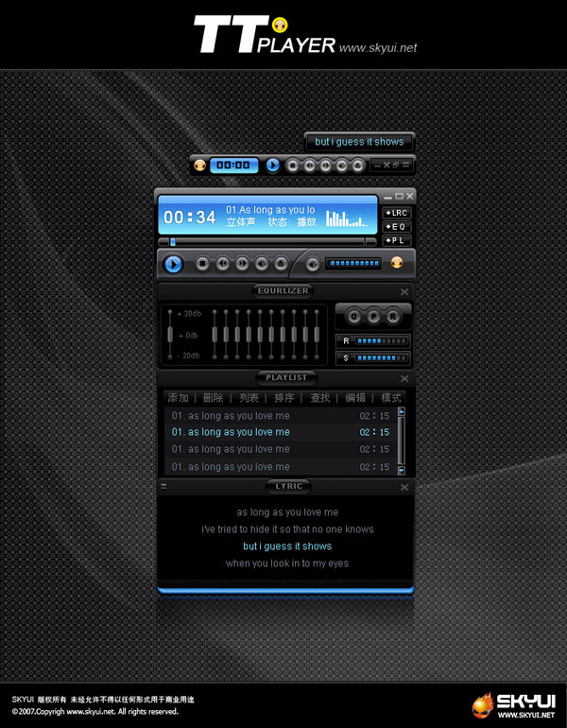The height and width of the screenshot is (728, 567).
Task: Adjust the main player volume bar
Action: 353,263
